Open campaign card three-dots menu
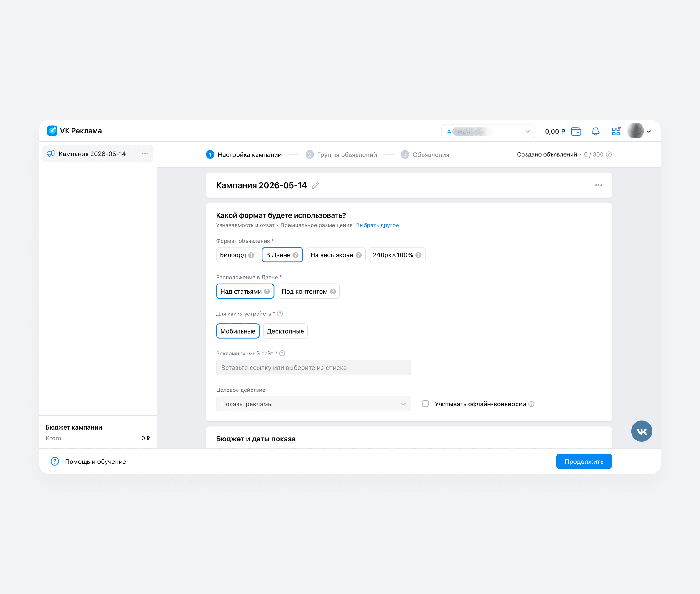Image resolution: width=700 pixels, height=594 pixels. point(598,185)
